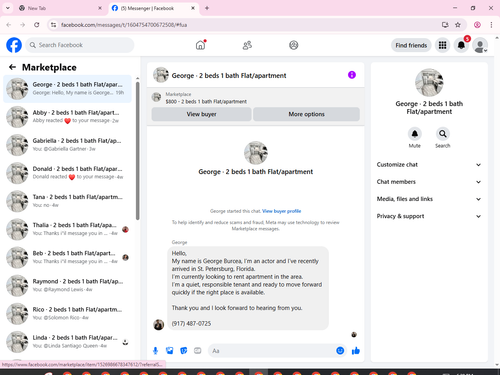Click the Search Facebook field
Image resolution: width=500 pixels, height=375 pixels.
(80, 45)
